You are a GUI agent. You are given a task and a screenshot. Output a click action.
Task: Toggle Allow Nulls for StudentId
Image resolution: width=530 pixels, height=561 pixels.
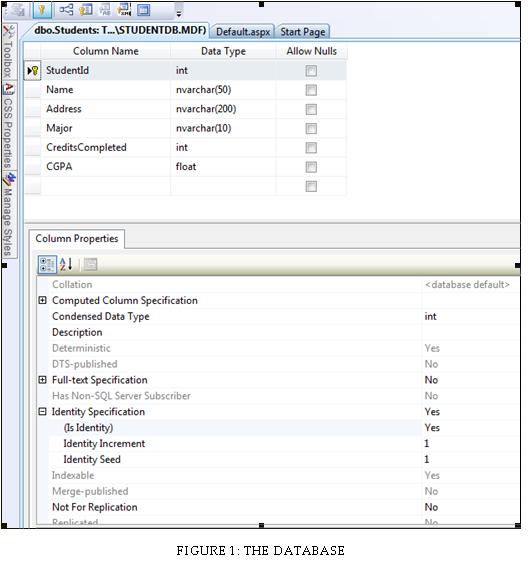(x=311, y=71)
